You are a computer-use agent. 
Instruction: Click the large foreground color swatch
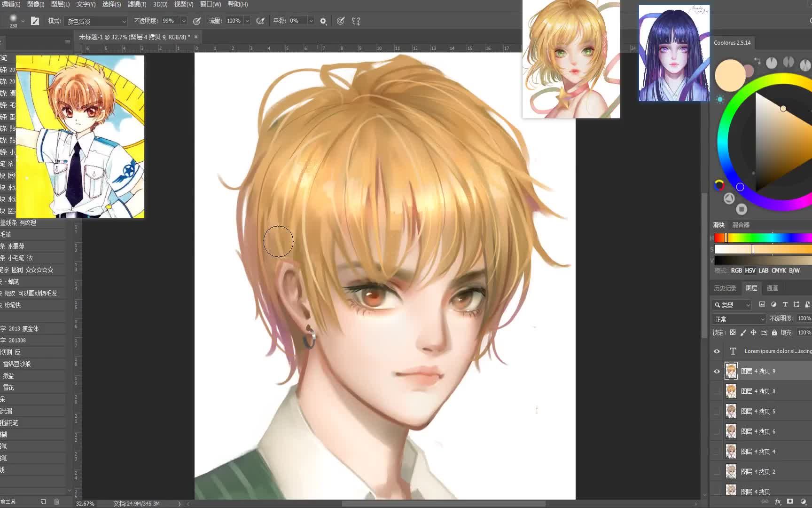730,75
